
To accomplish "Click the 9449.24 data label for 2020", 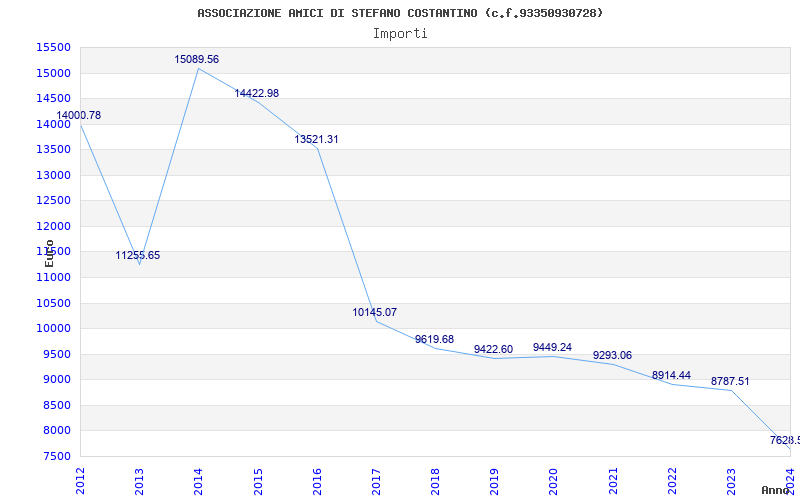I will tap(553, 347).
